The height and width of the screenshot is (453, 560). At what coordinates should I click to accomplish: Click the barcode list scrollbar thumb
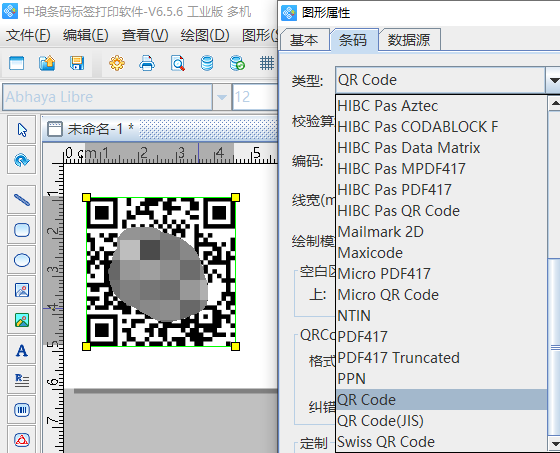tap(554, 347)
